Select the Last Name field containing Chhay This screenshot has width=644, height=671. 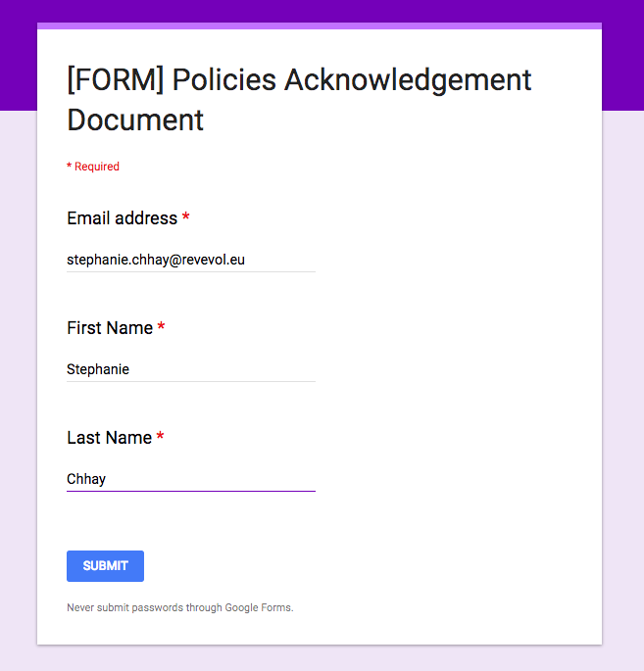191,479
